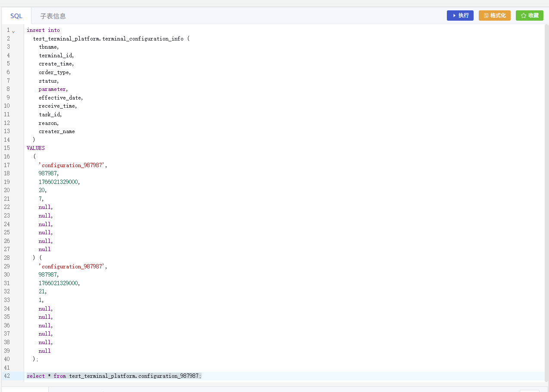The image size is (549, 392).
Task: Click the orange 格式化 (format) button
Action: tap(494, 16)
